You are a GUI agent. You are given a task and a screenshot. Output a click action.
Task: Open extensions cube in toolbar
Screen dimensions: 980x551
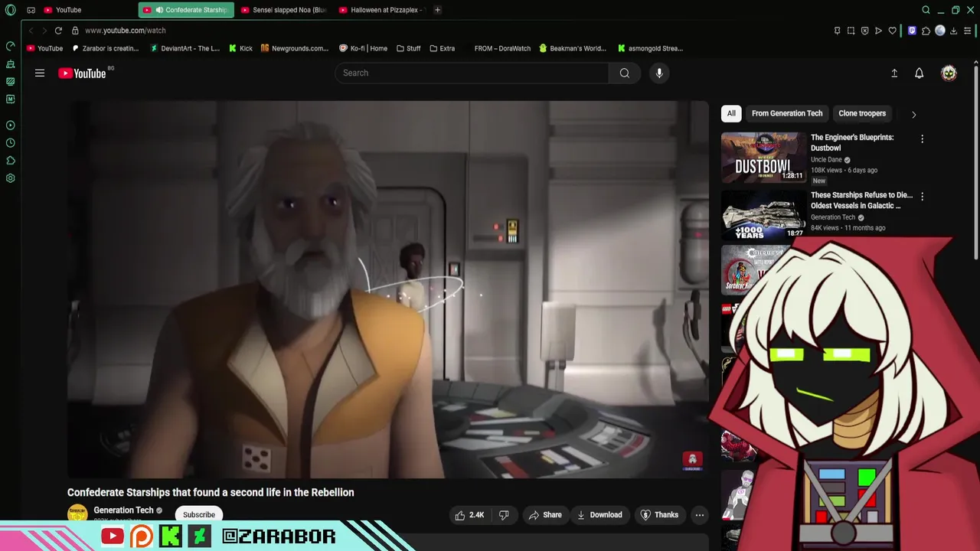[x=926, y=31]
